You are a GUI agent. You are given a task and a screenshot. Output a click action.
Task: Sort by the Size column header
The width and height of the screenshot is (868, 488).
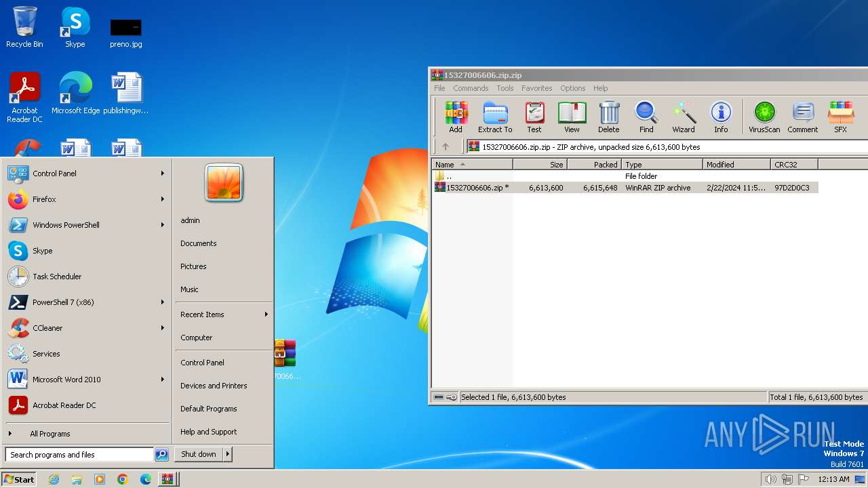540,165
